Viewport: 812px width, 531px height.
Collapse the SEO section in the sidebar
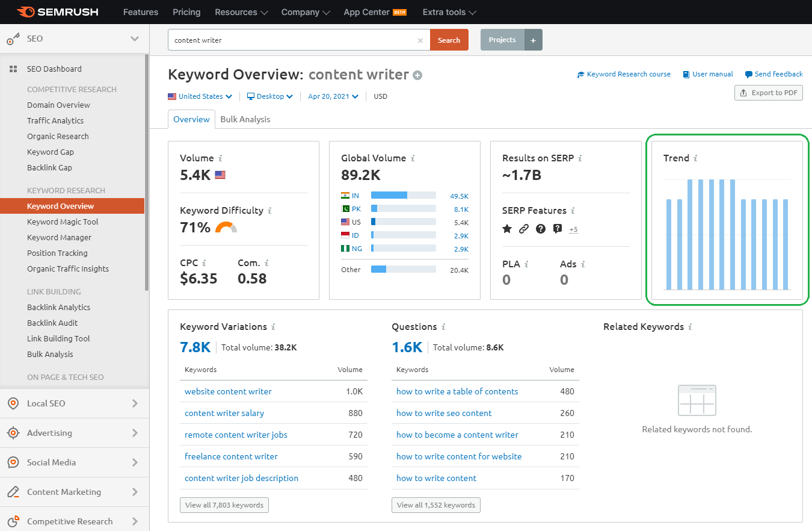(x=135, y=39)
